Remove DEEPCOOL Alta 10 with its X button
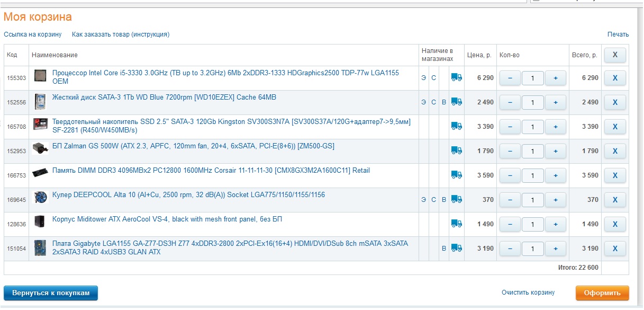644x310 pixels. click(x=615, y=200)
